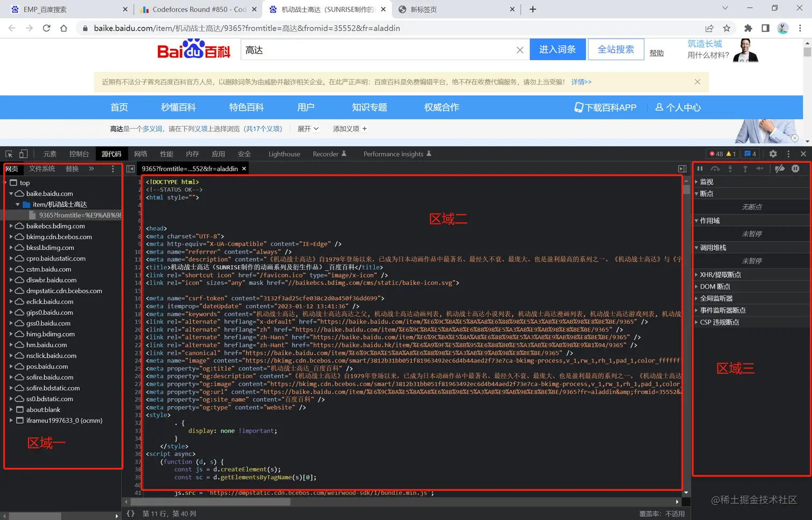Click the step into icon
The height and width of the screenshot is (520, 812).
click(x=730, y=169)
